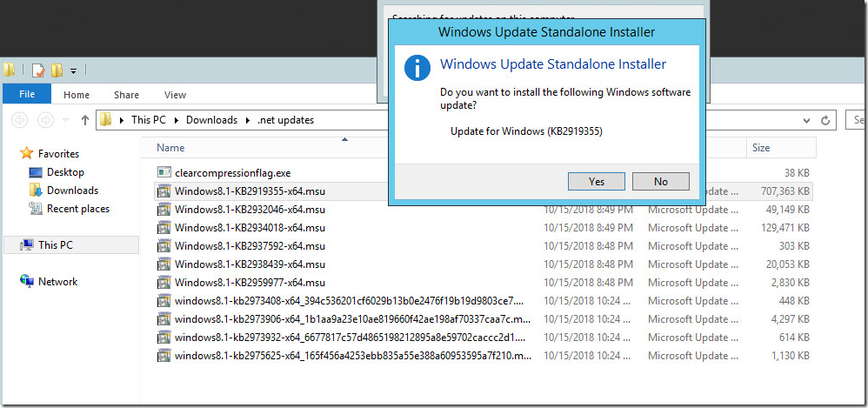The image size is (868, 408).
Task: Click the KB2937592 msu file icon
Action: pyautogui.click(x=164, y=246)
